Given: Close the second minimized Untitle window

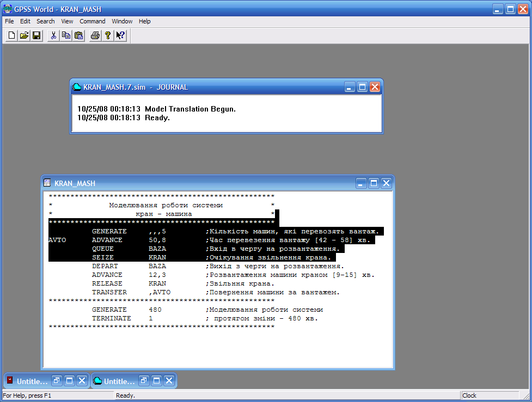Looking at the screenshot, I should click(x=169, y=381).
